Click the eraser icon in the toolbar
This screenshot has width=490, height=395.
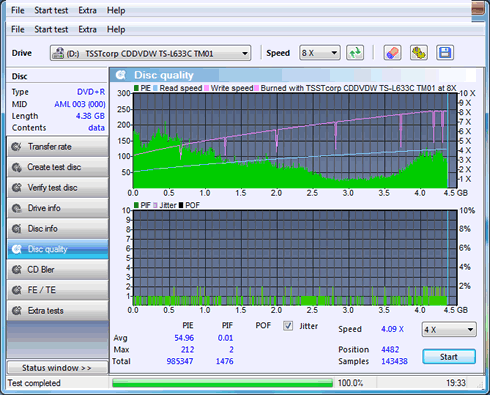click(x=392, y=53)
